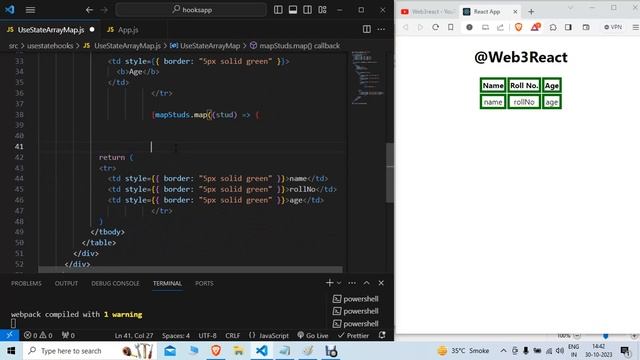Select the second powershell terminal
Viewport: 640px width, 360px height.
pyautogui.click(x=356, y=311)
